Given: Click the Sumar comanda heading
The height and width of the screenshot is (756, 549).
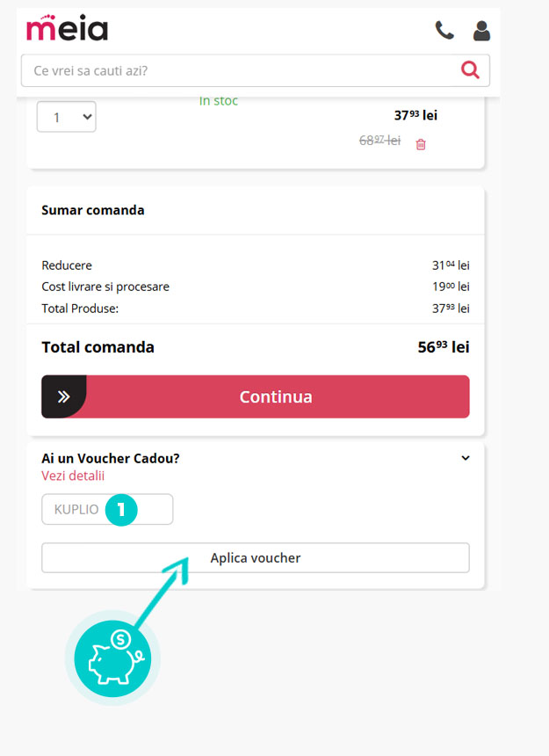Looking at the screenshot, I should (93, 210).
